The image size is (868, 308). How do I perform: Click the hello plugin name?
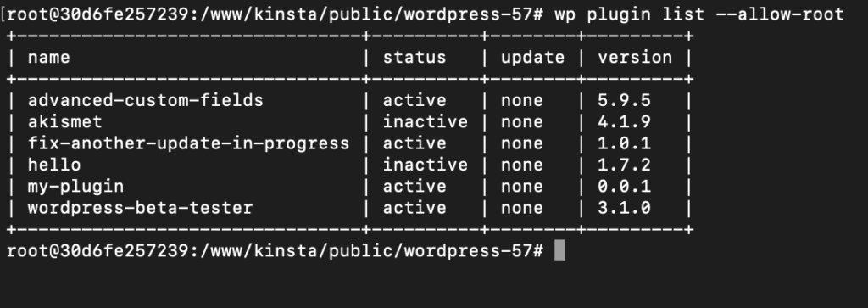(54, 165)
